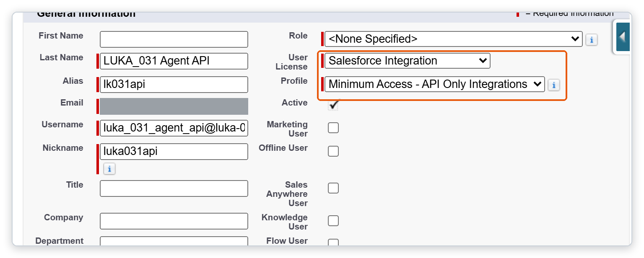This screenshot has height=258, width=644.
Task: Enable the Marketing User checkbox
Action: pyautogui.click(x=333, y=128)
